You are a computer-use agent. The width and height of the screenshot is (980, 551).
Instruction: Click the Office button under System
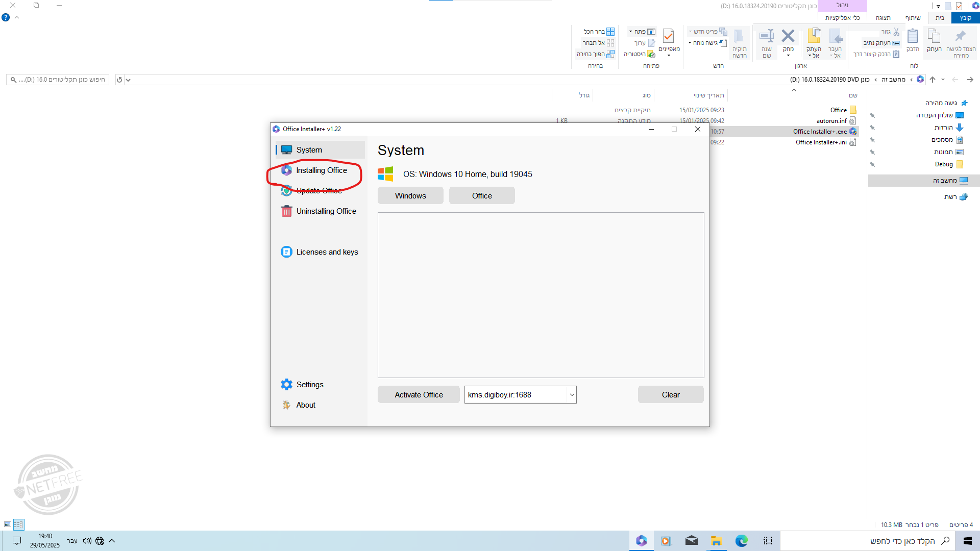tap(482, 196)
